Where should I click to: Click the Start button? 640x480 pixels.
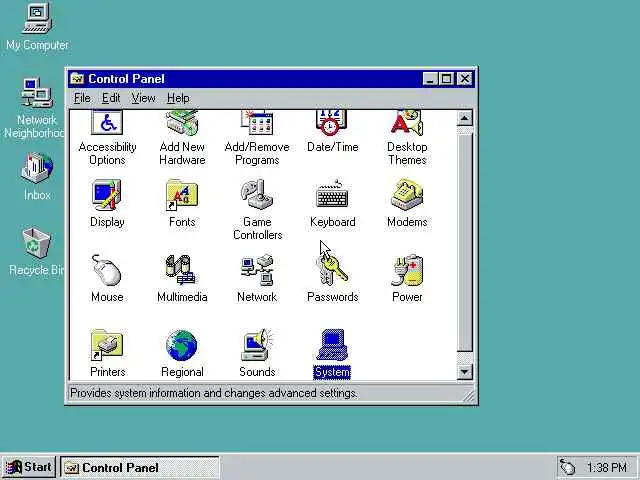click(29, 467)
